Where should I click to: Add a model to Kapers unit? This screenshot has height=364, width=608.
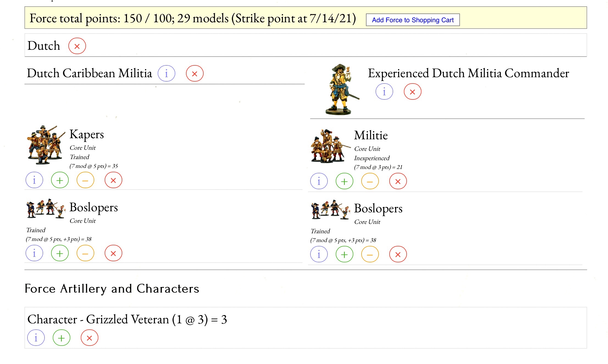[60, 180]
